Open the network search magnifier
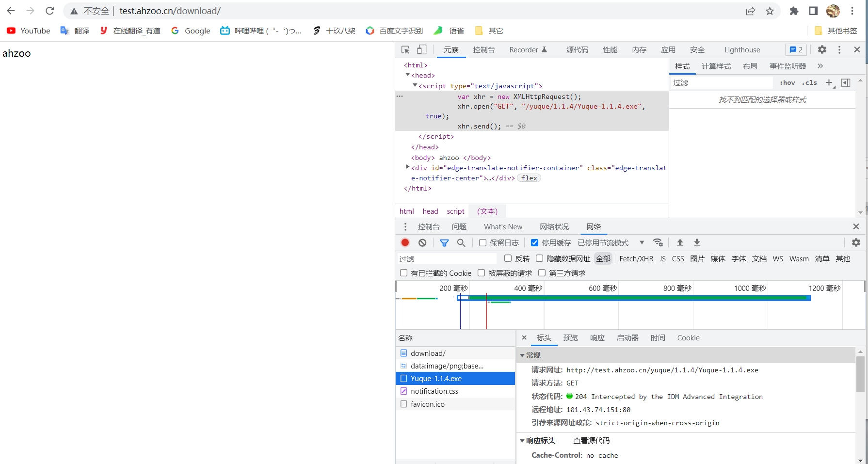The image size is (868, 464). 461,242
